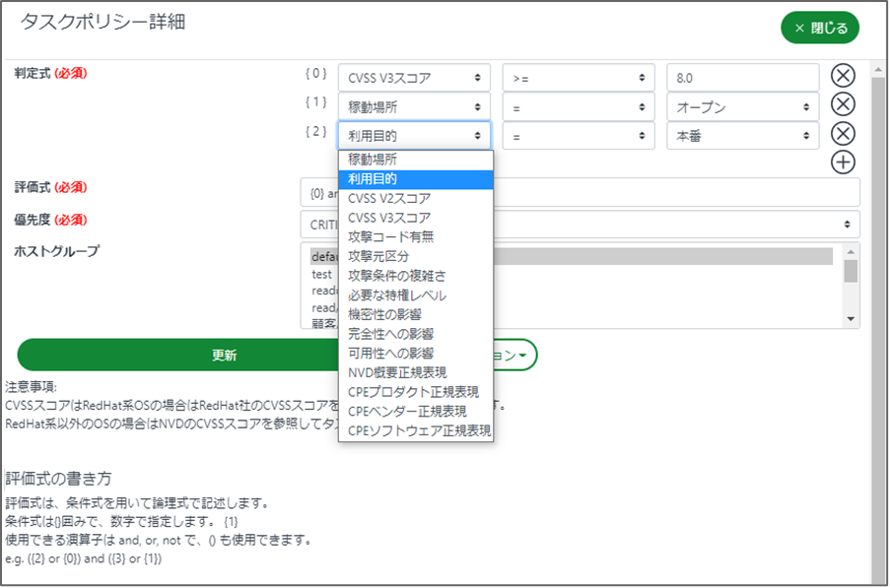Viewport: 890px width, 588px height.
Task: Add a new condition with the plus icon
Action: click(843, 163)
